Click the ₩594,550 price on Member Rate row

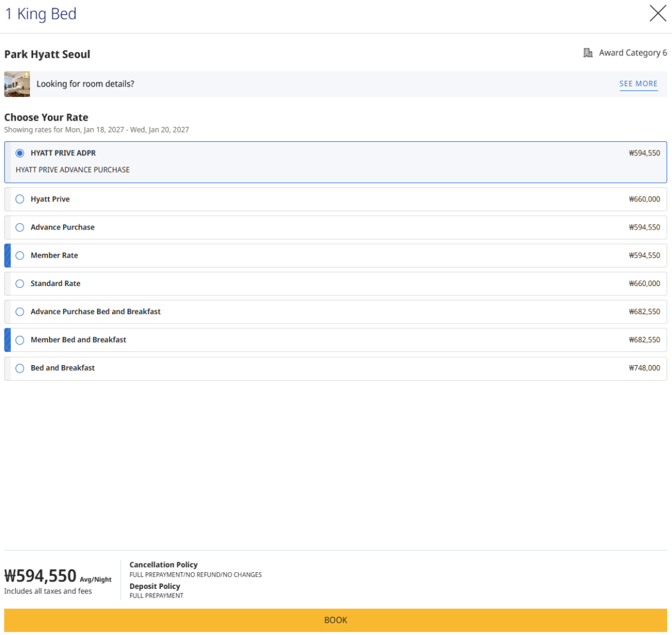pyautogui.click(x=644, y=256)
